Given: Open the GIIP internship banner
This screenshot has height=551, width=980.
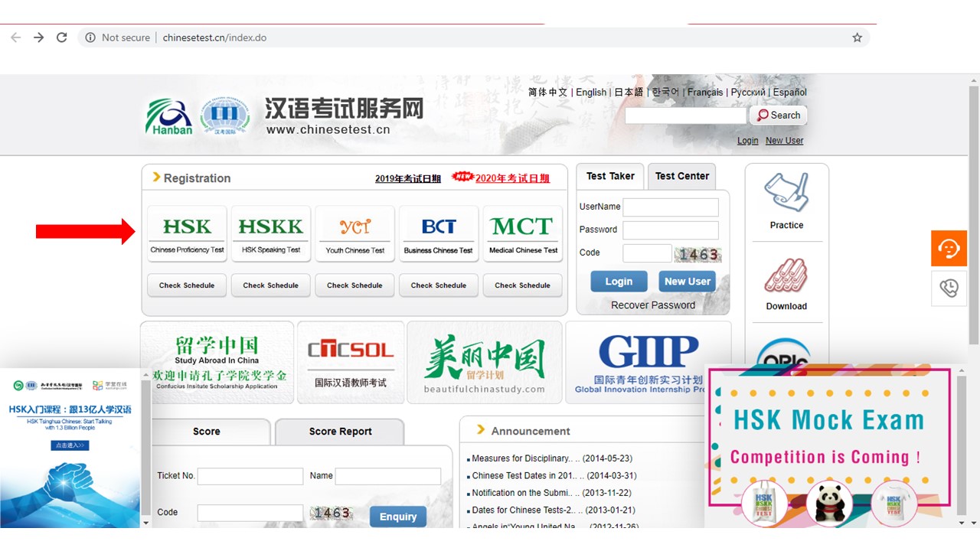Looking at the screenshot, I should pos(648,362).
